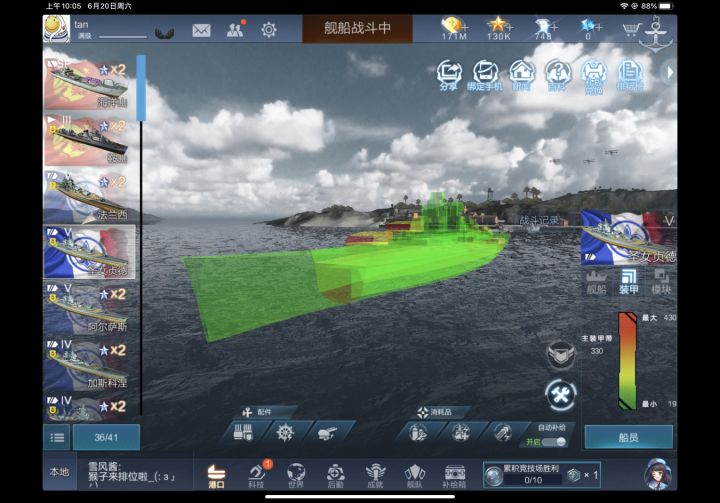Viewport: 720px width, 503px height.
Task: Open the 港口 port menu
Action: coord(217,476)
